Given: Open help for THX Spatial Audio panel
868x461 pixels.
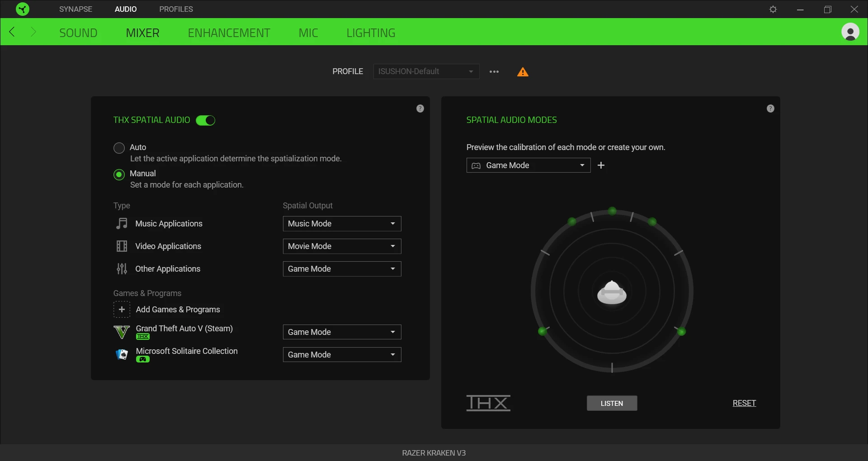Looking at the screenshot, I should [x=420, y=108].
